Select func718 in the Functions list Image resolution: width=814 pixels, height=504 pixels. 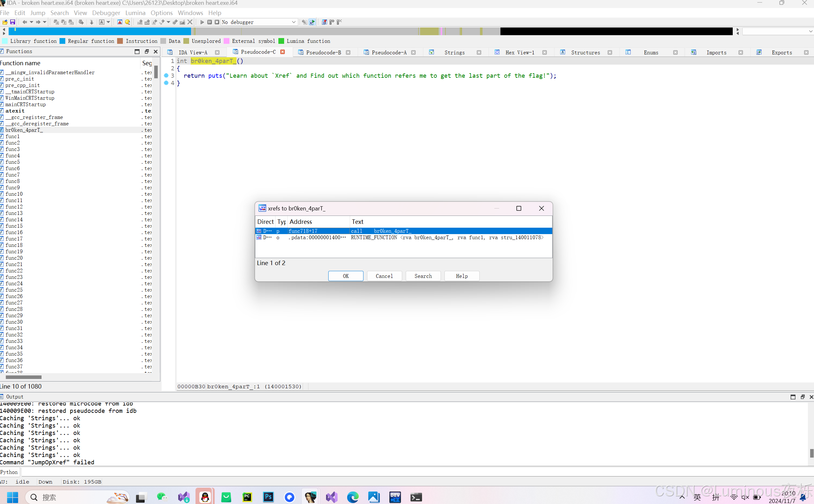[303, 231]
